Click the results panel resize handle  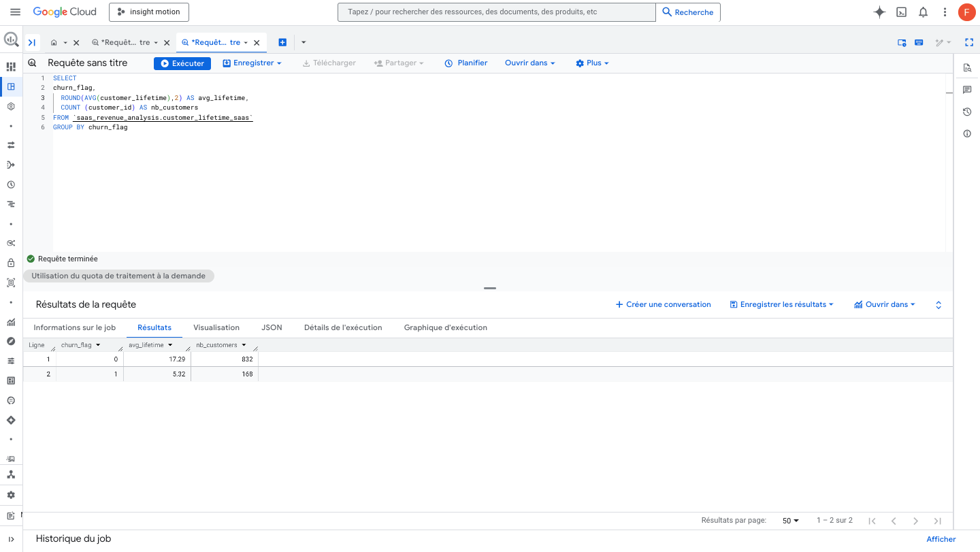click(490, 289)
